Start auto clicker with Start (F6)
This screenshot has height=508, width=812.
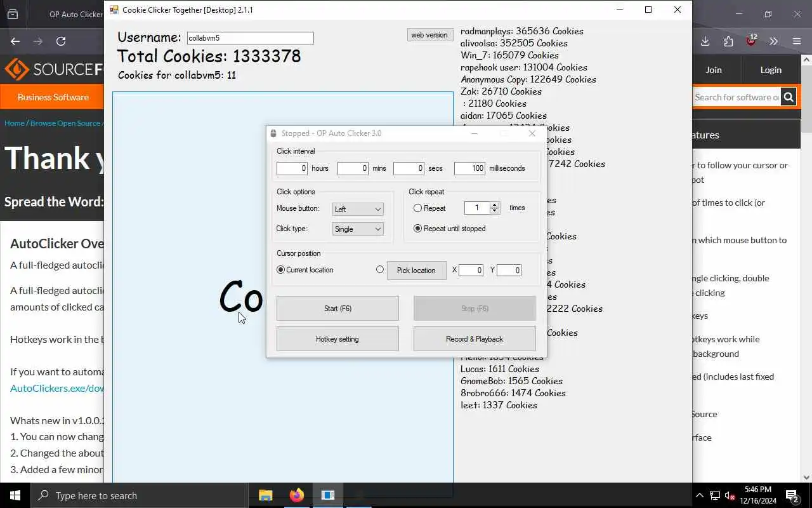click(x=337, y=308)
